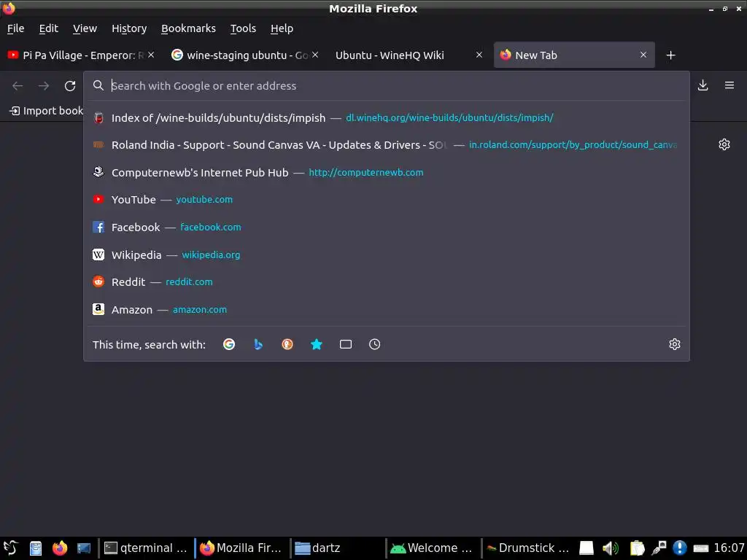Click the Import bookmarks toolbar button
This screenshot has width=747, height=560.
[46, 111]
